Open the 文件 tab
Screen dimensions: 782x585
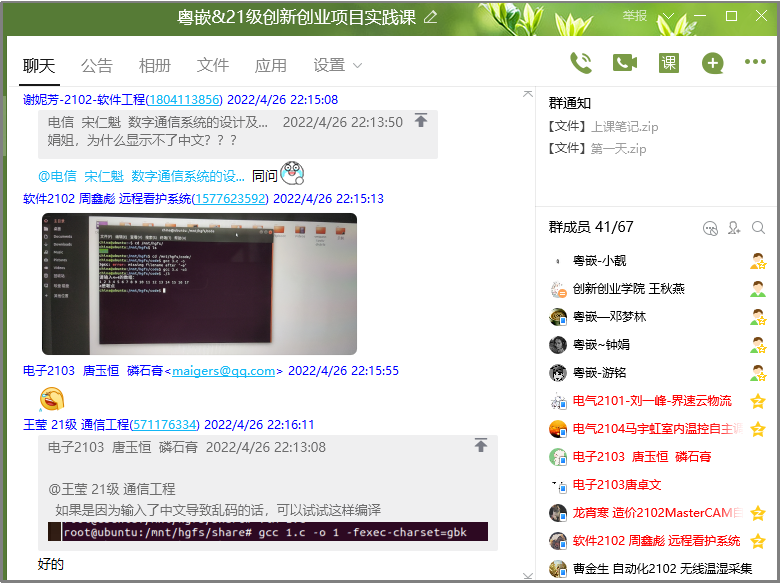[213, 65]
